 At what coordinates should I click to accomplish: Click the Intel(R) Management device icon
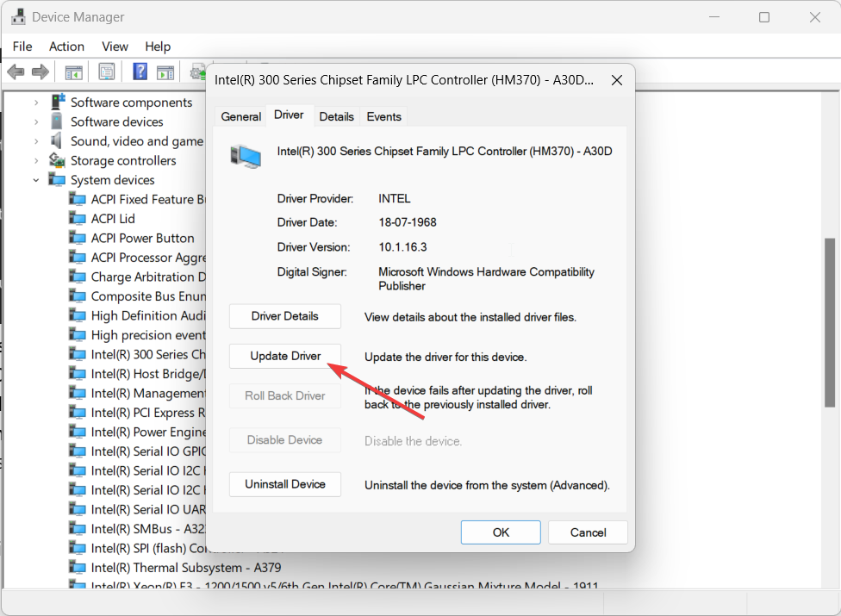point(78,393)
